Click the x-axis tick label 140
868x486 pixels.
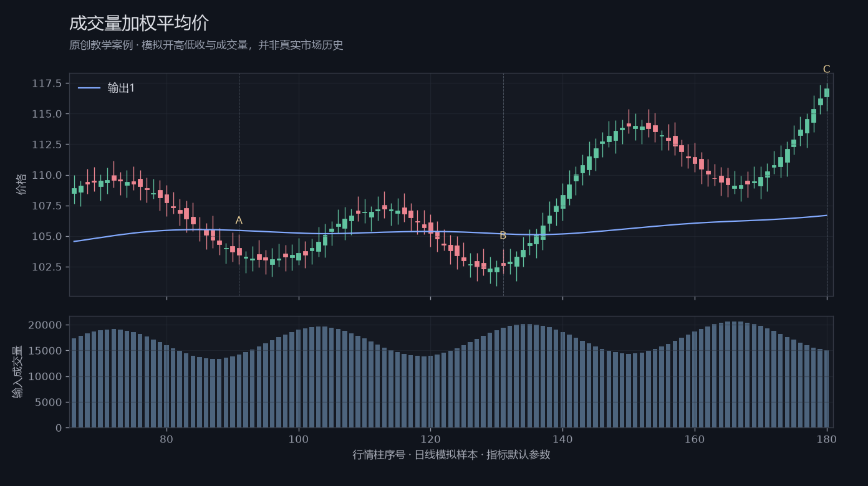point(562,439)
